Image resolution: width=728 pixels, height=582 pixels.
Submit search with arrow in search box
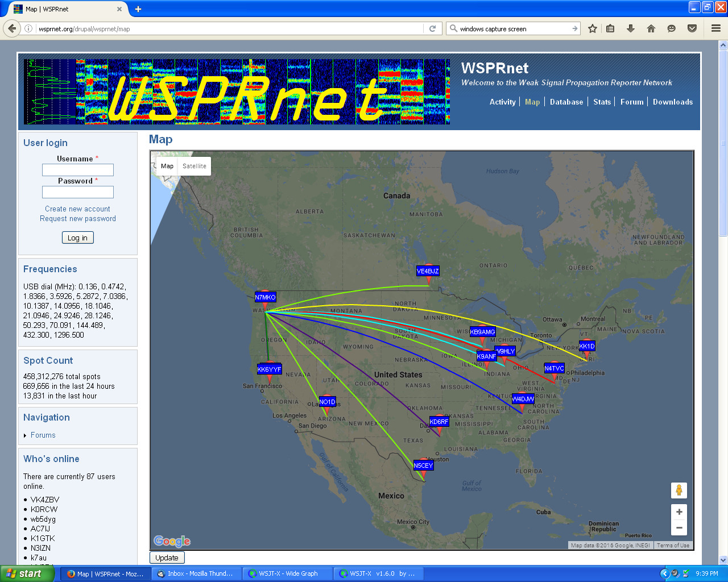[574, 28]
